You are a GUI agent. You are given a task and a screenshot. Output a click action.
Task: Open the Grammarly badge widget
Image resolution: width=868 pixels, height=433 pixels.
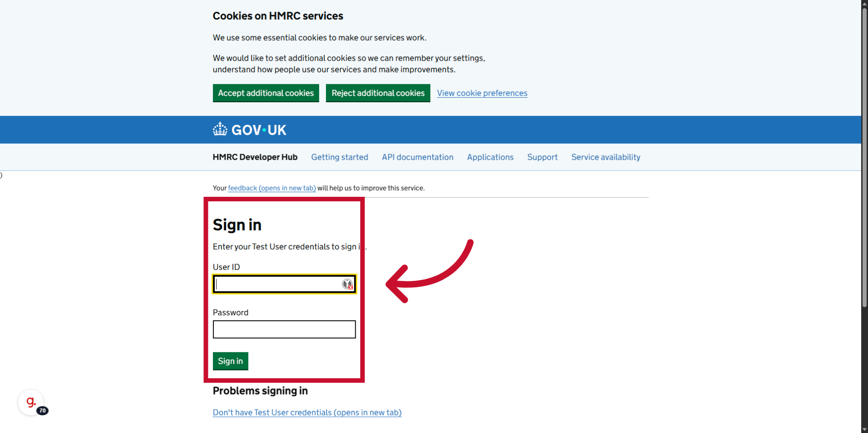(x=31, y=402)
